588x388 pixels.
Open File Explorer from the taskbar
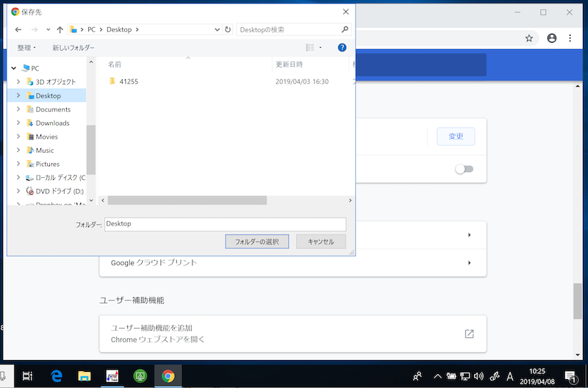[x=85, y=376]
